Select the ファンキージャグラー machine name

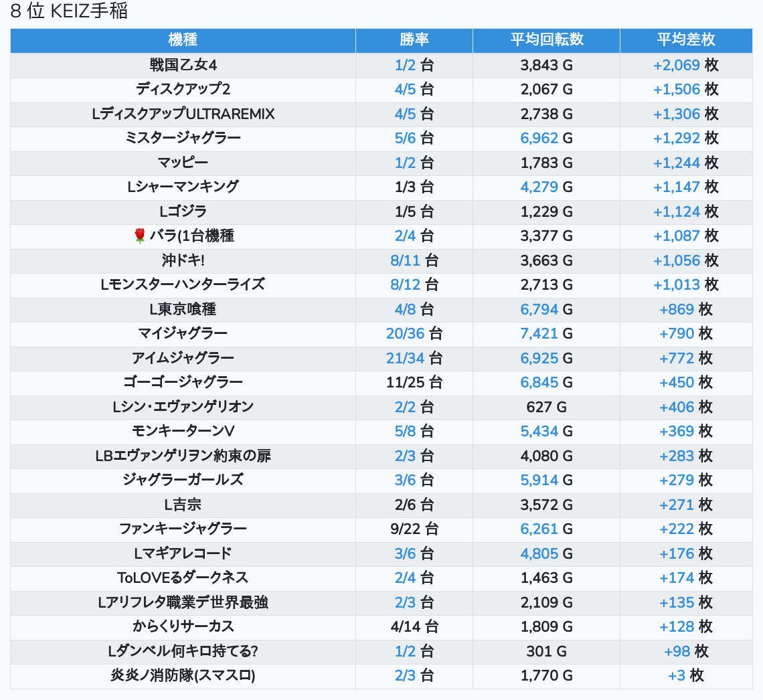click(x=183, y=529)
